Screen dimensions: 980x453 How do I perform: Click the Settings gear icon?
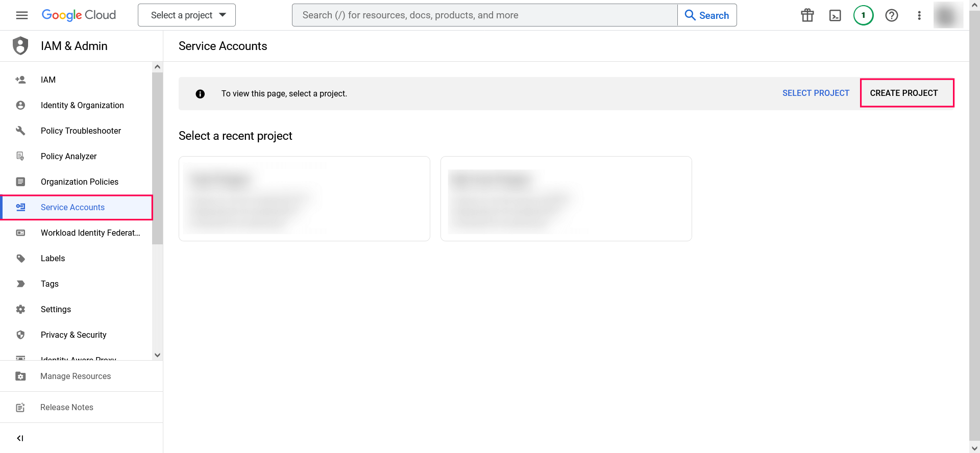point(20,309)
